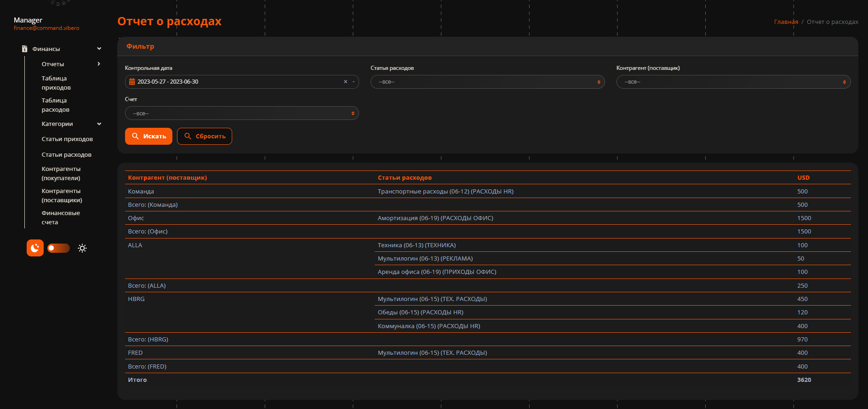
Task: Select dark mode moon icon
Action: point(35,248)
